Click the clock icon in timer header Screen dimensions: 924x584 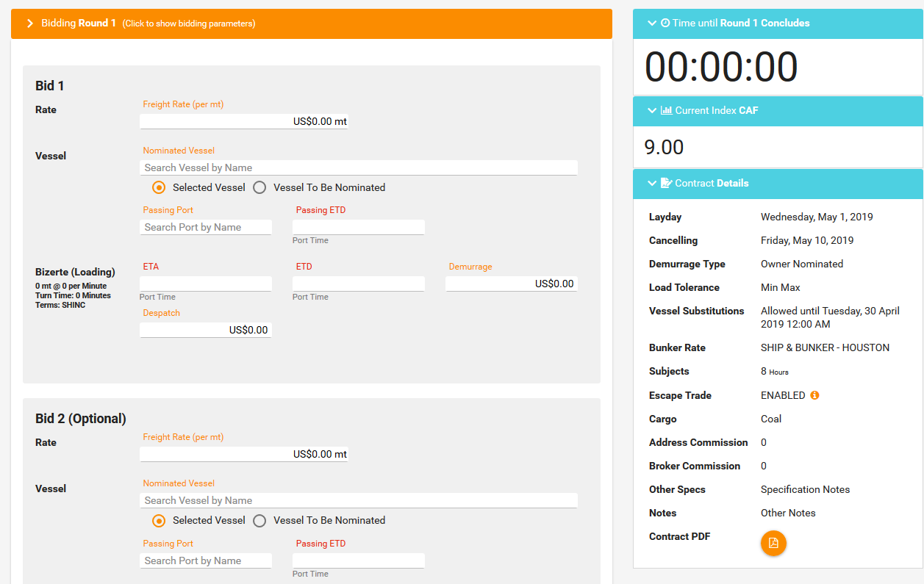point(665,24)
